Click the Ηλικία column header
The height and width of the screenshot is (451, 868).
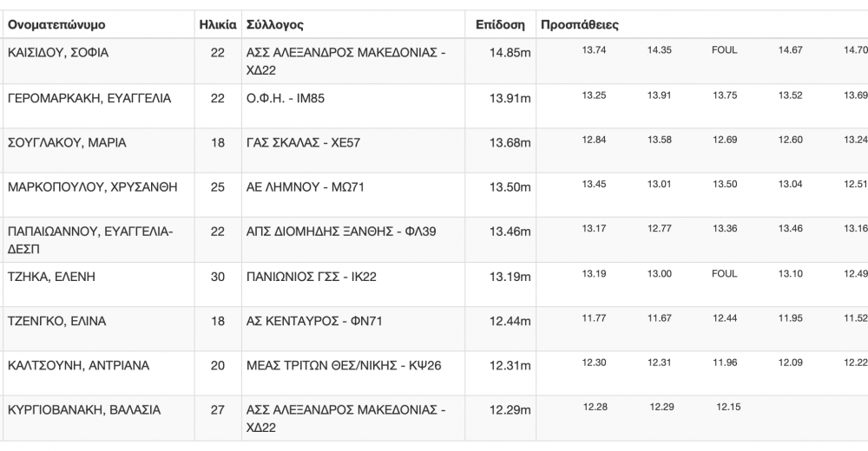(218, 25)
